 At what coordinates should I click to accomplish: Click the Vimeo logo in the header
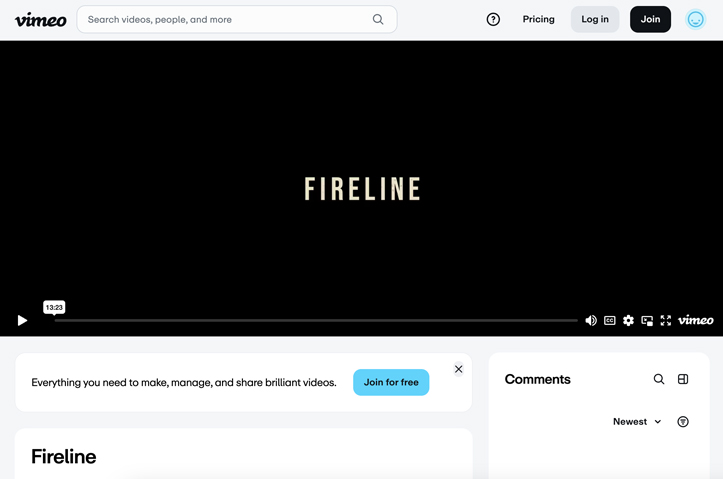(41, 19)
